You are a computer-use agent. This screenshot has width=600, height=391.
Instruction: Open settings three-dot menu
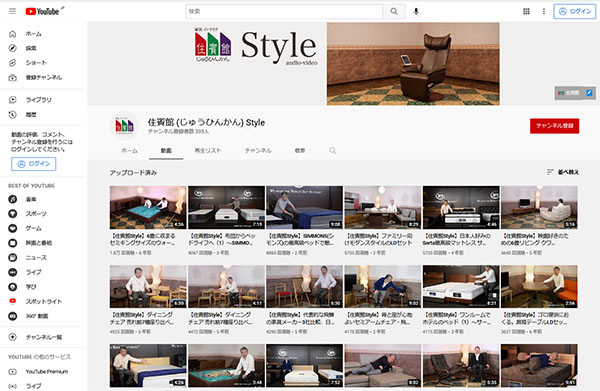click(544, 11)
